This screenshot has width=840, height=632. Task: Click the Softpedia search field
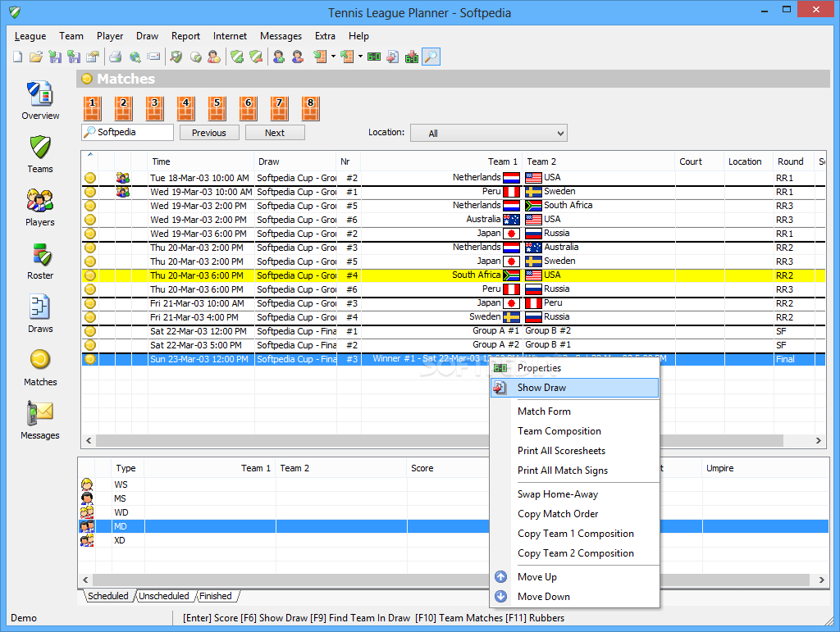127,132
